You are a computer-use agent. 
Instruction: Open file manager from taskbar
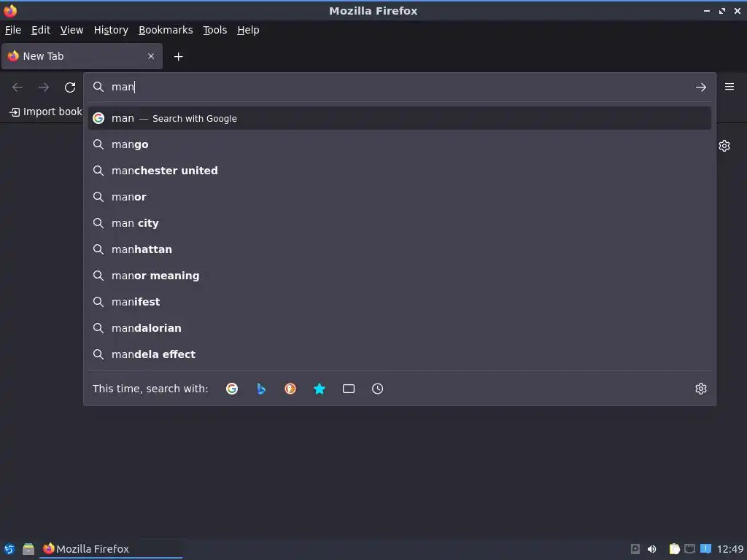28,549
